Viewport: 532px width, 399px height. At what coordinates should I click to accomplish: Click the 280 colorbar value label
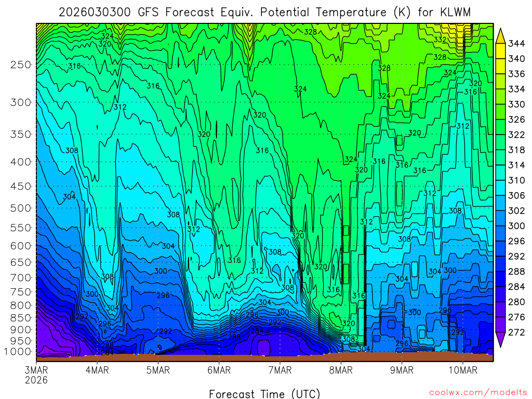pos(516,302)
